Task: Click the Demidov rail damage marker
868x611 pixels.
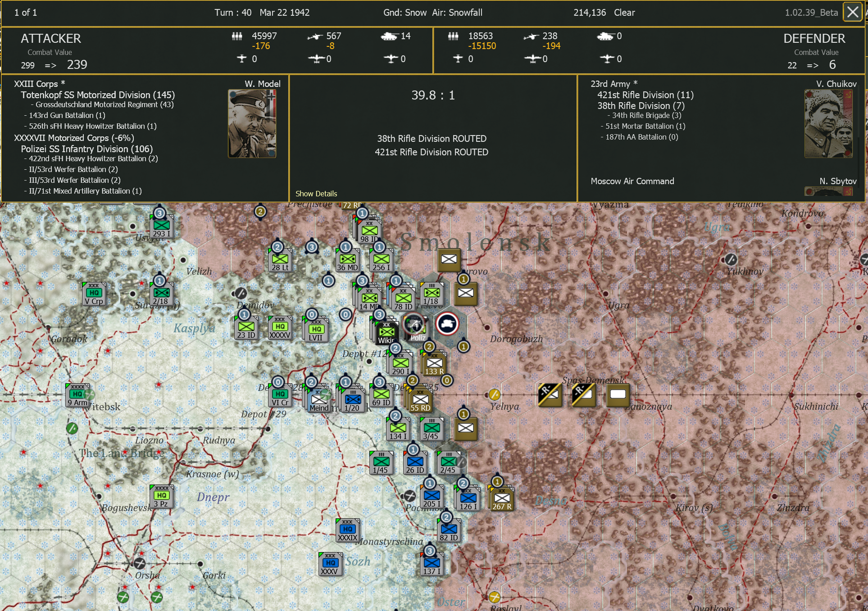Action: click(241, 293)
